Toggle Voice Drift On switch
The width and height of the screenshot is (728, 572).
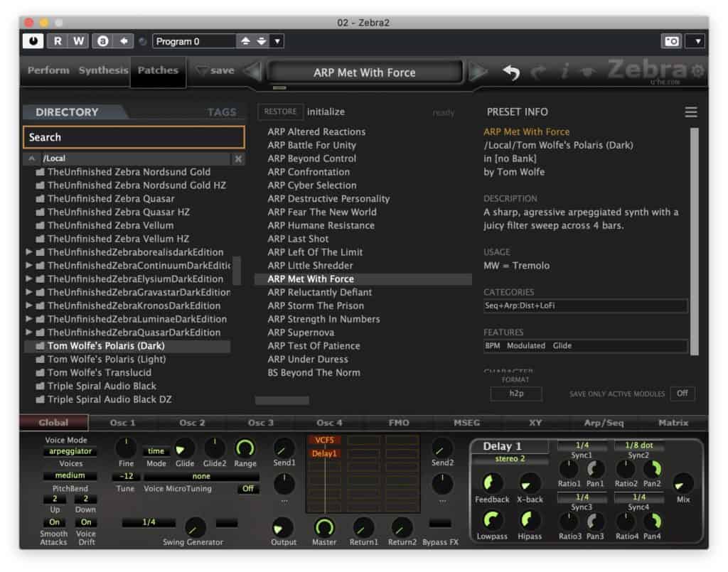[86, 522]
